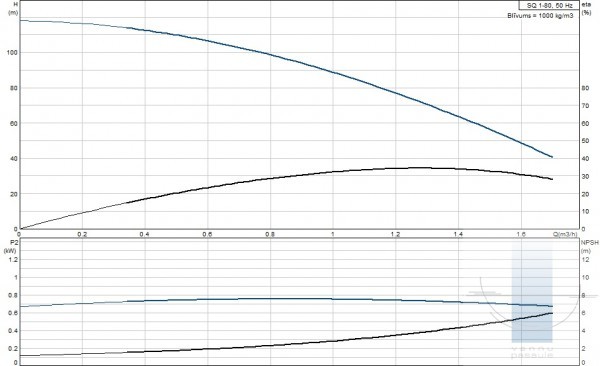This screenshot has width=600, height=366.
Task: Click the SQ 1-80, 50 Hz legend box
Action: [x=549, y=5]
